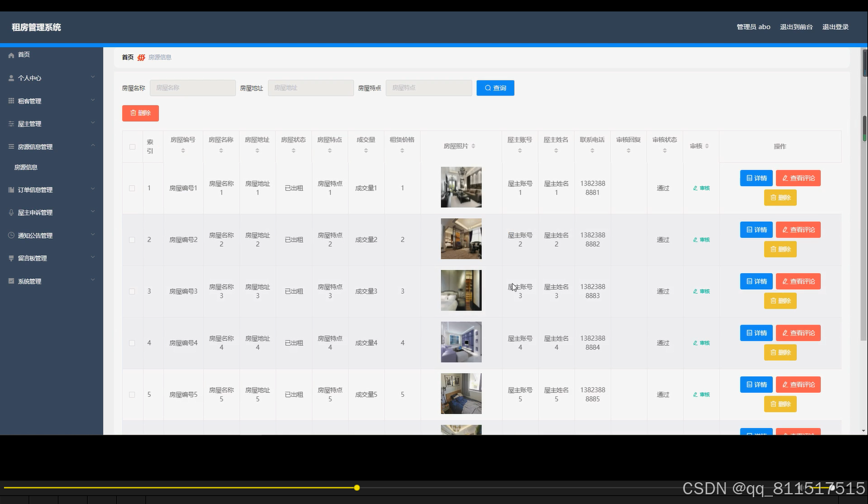868x504 pixels.
Task: Click the breadcrumb separator icon after 首页
Action: click(141, 57)
